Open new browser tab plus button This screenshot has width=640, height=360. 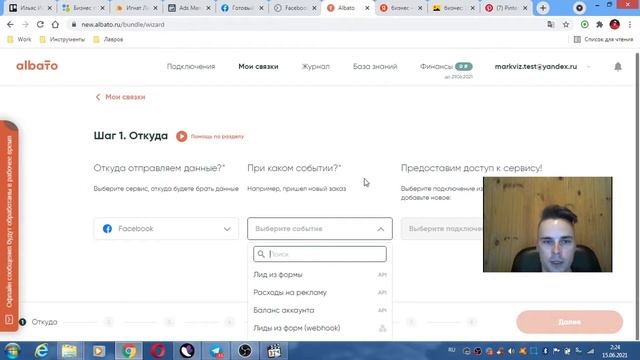pos(543,8)
